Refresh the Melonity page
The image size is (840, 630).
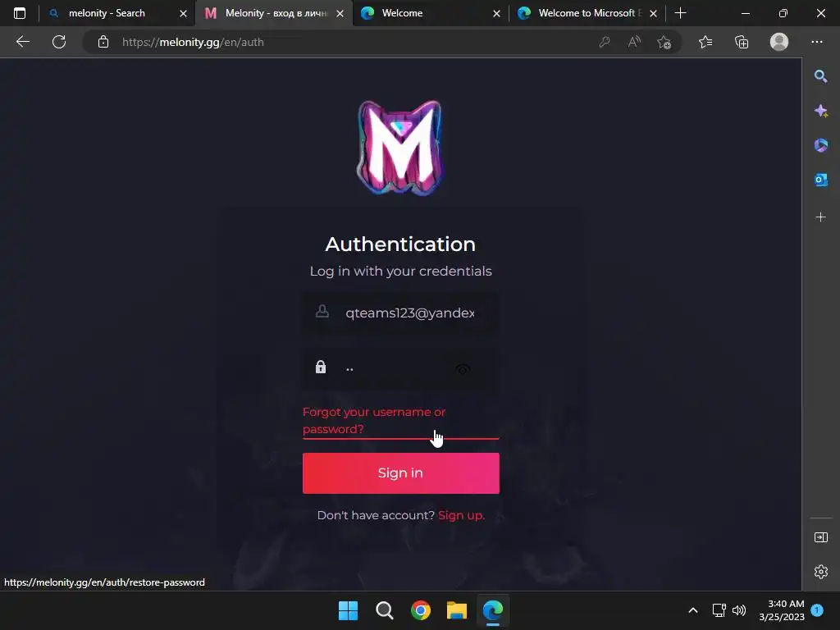point(59,42)
